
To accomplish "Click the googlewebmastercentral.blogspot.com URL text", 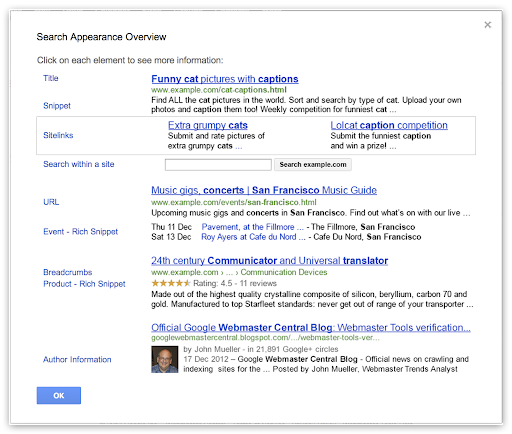I will pos(265,338).
